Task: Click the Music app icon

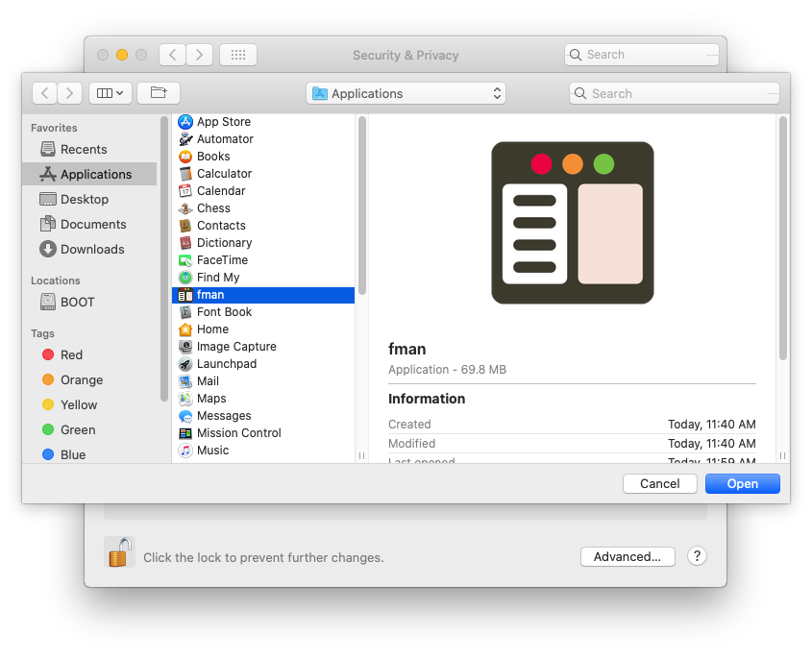Action: click(185, 451)
